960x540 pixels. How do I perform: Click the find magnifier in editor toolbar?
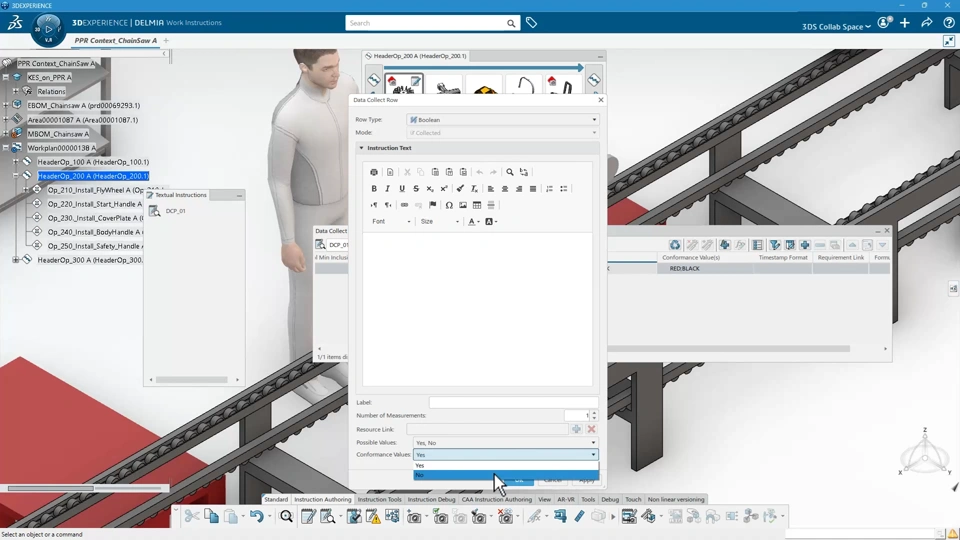[509, 172]
